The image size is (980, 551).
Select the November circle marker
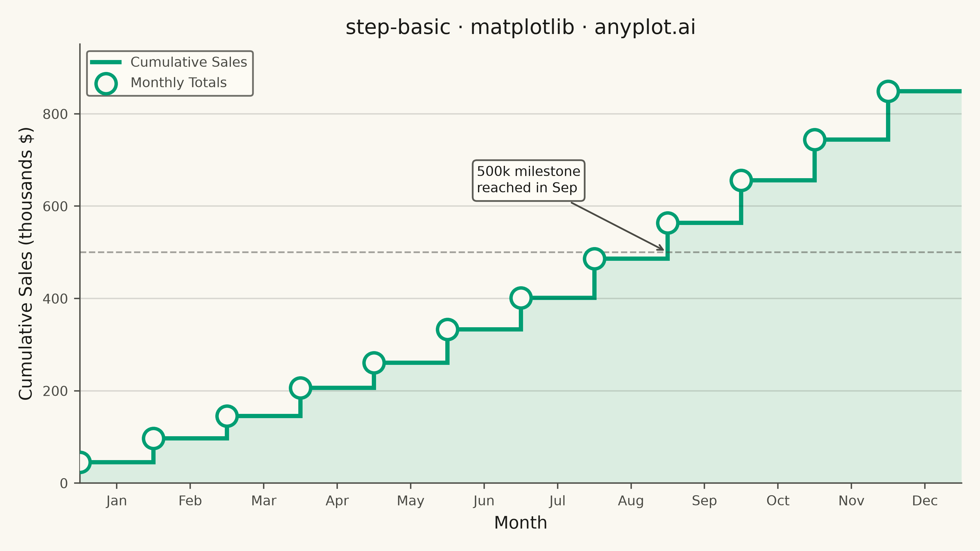(x=815, y=140)
